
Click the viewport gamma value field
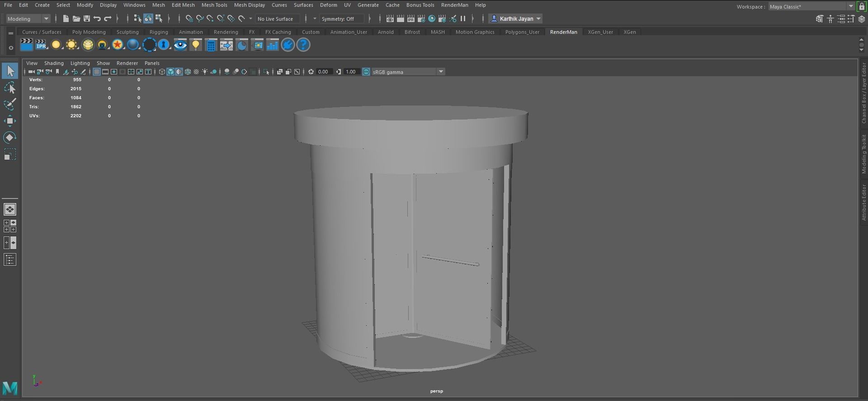coord(351,72)
